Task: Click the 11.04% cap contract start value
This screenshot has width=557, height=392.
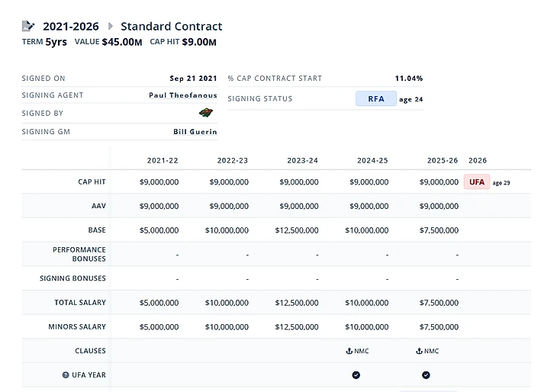Action: coord(408,78)
